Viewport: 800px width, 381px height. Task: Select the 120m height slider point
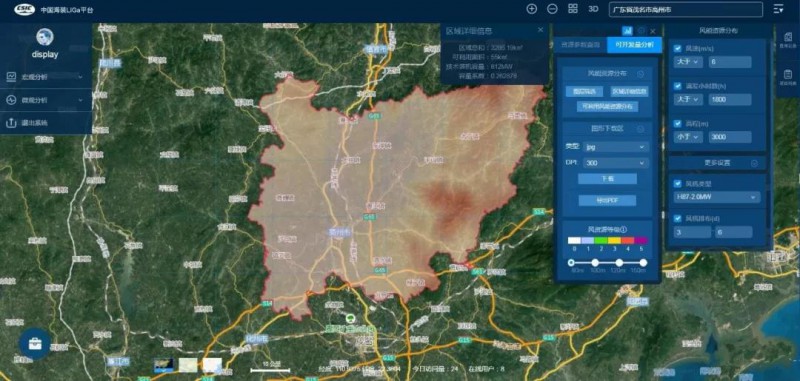pyautogui.click(x=619, y=263)
